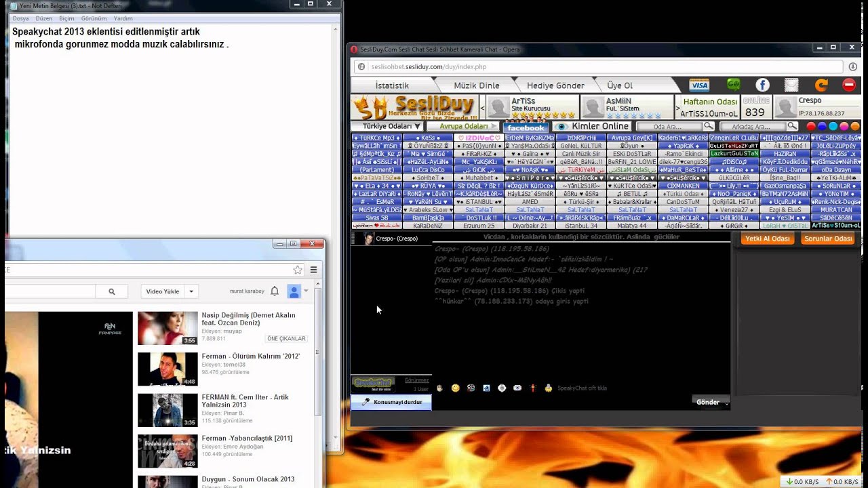This screenshot has width=868, height=488.
Task: Click the round settings icon in chat toolbar
Action: [502, 388]
